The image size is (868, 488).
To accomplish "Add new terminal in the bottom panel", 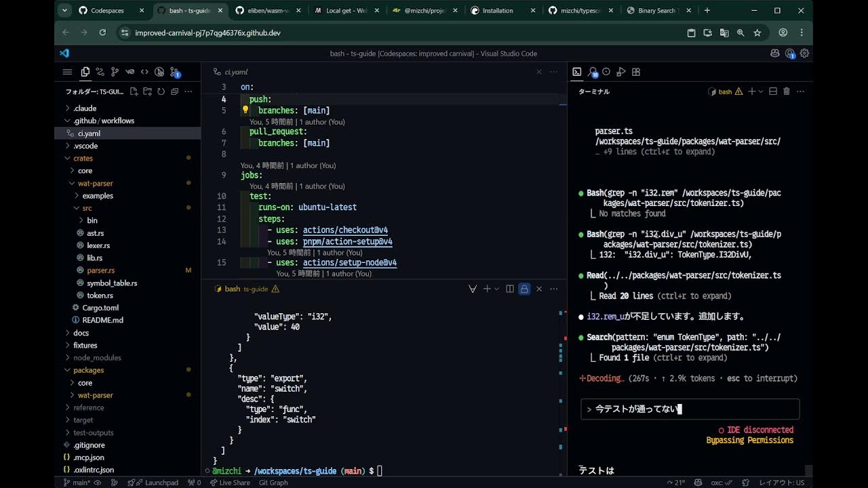I will [486, 289].
